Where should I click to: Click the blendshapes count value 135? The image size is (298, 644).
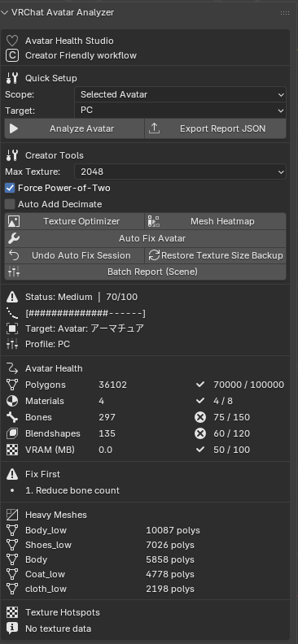tap(107, 433)
